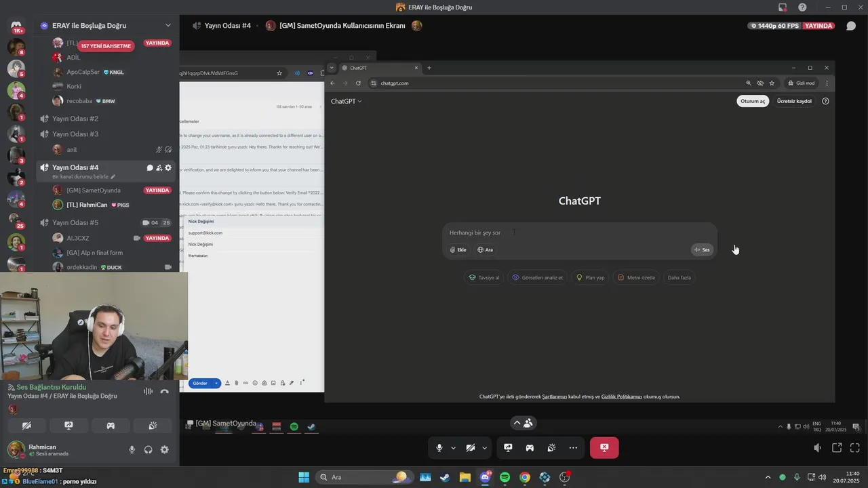868x488 pixels.
Task: Show participants list above call controls
Action: (x=523, y=423)
